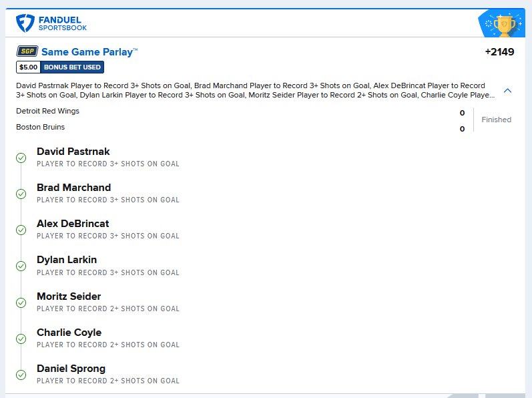Screen dimensions: 532x398
Task: Click the Moritz Seider leg checkmark icon
Action: [x=21, y=303]
